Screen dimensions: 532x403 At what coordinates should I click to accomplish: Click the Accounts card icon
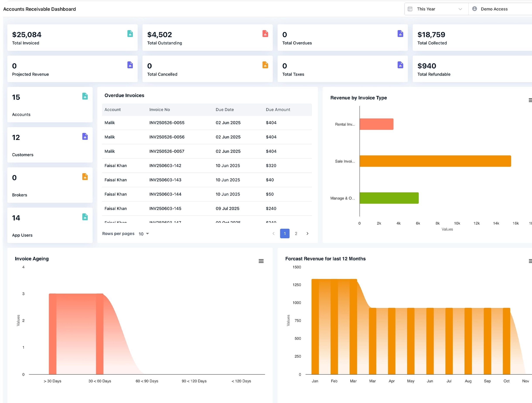click(85, 96)
